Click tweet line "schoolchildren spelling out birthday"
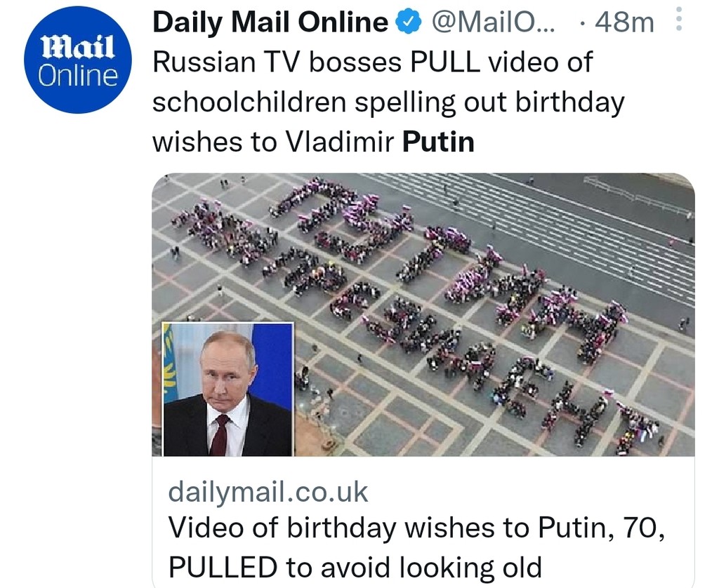719x588 pixels. [388, 102]
